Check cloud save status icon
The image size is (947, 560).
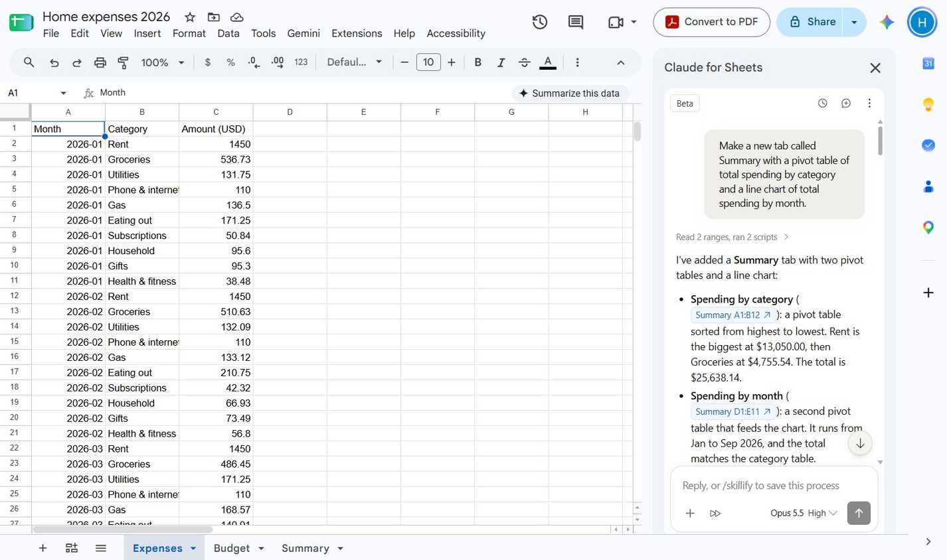click(236, 17)
